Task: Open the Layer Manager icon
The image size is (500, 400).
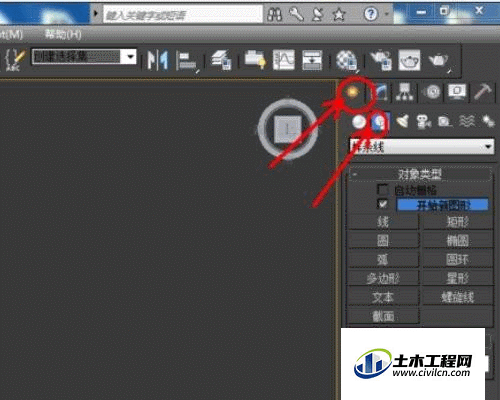Action: pyautogui.click(x=221, y=60)
